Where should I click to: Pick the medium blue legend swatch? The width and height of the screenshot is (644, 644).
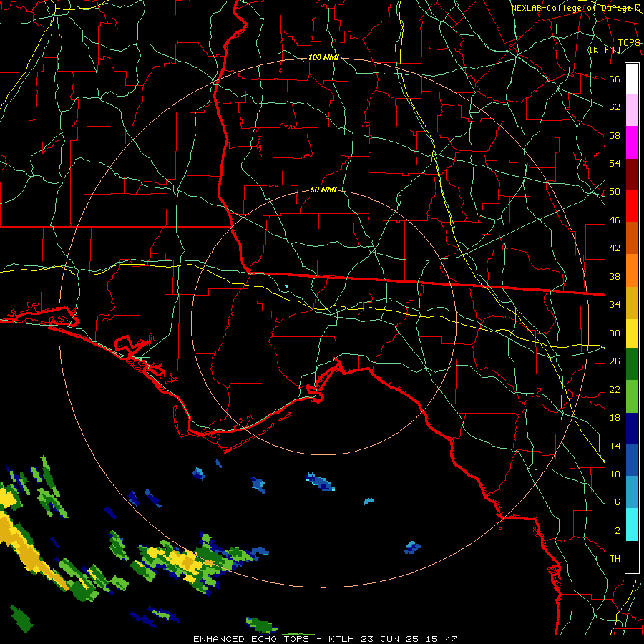click(632, 460)
